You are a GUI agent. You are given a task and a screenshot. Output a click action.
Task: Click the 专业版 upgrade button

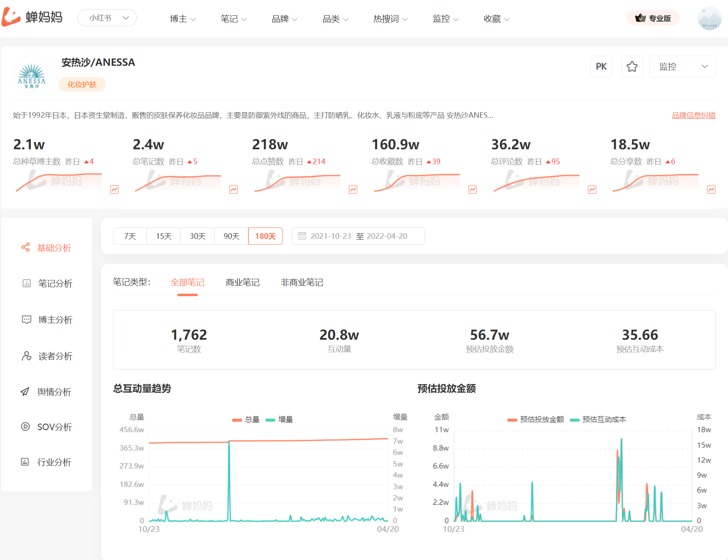click(x=653, y=18)
